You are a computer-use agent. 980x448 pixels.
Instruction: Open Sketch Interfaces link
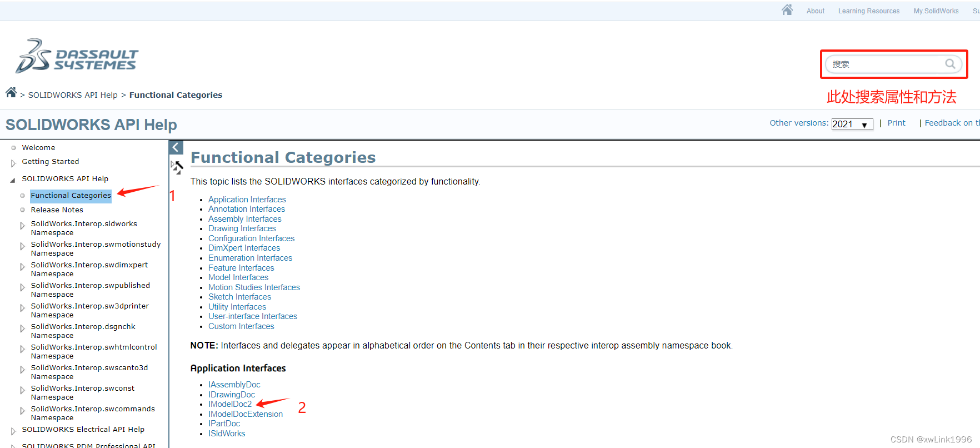[239, 297]
